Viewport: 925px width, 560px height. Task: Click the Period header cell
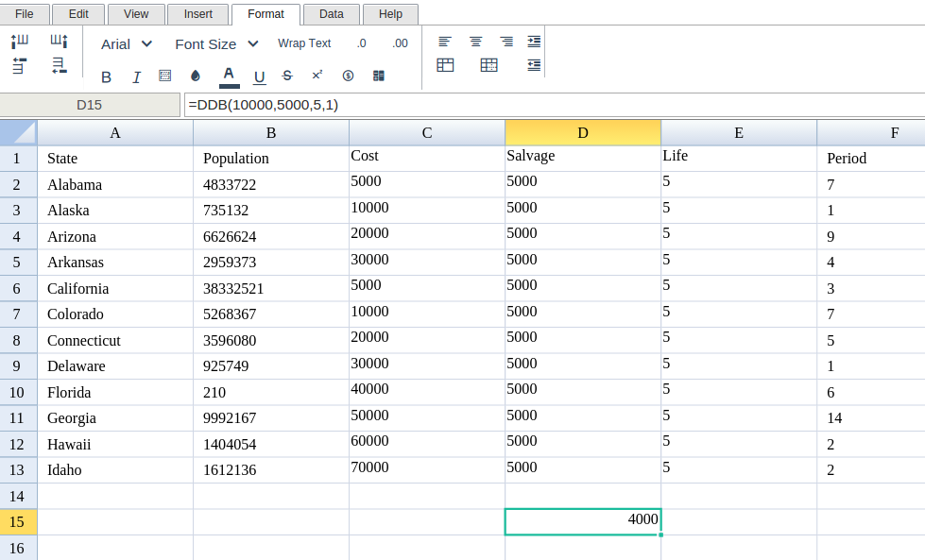(871, 159)
